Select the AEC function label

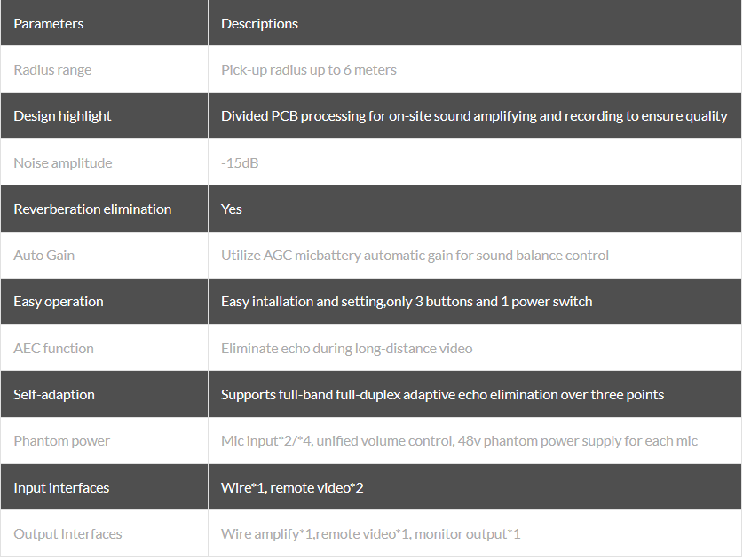tap(53, 349)
